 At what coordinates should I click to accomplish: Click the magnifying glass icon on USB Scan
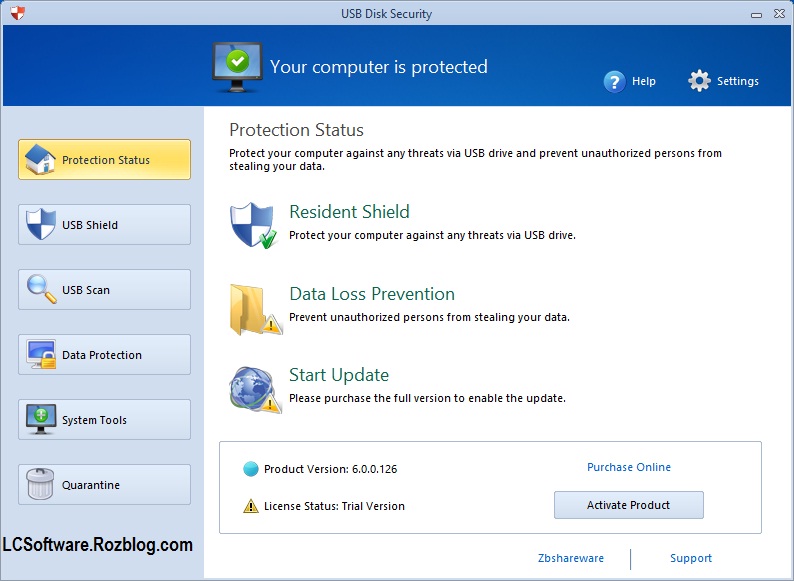[41, 289]
